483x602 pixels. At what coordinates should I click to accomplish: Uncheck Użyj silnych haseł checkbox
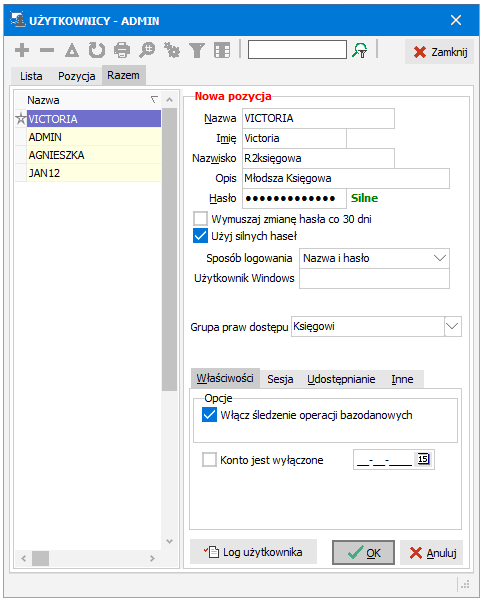point(200,236)
